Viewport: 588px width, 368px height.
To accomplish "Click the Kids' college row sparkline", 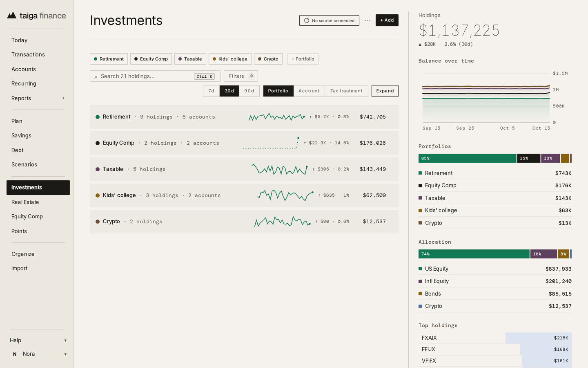I will [x=285, y=195].
